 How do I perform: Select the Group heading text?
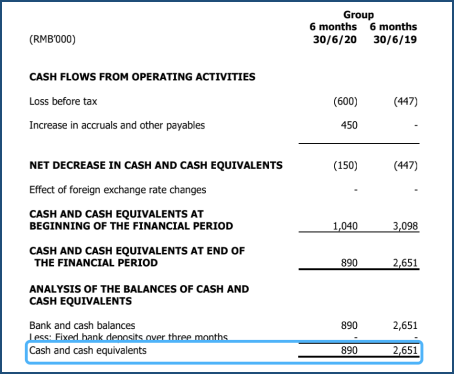point(359,15)
